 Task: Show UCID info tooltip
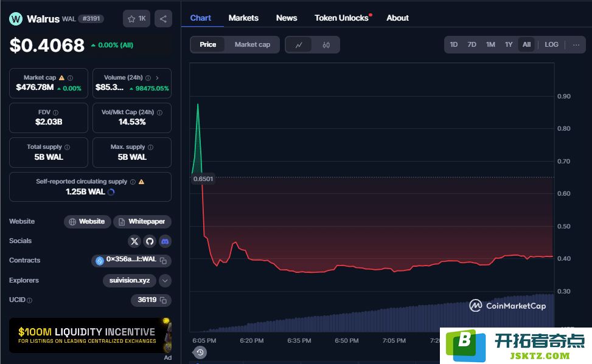click(x=29, y=300)
